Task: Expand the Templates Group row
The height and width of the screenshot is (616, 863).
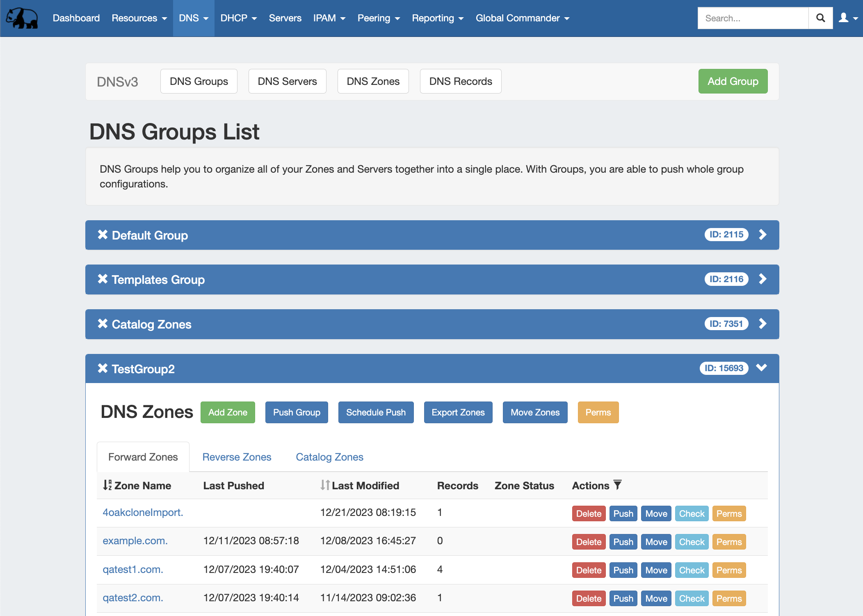Action: pyautogui.click(x=763, y=279)
